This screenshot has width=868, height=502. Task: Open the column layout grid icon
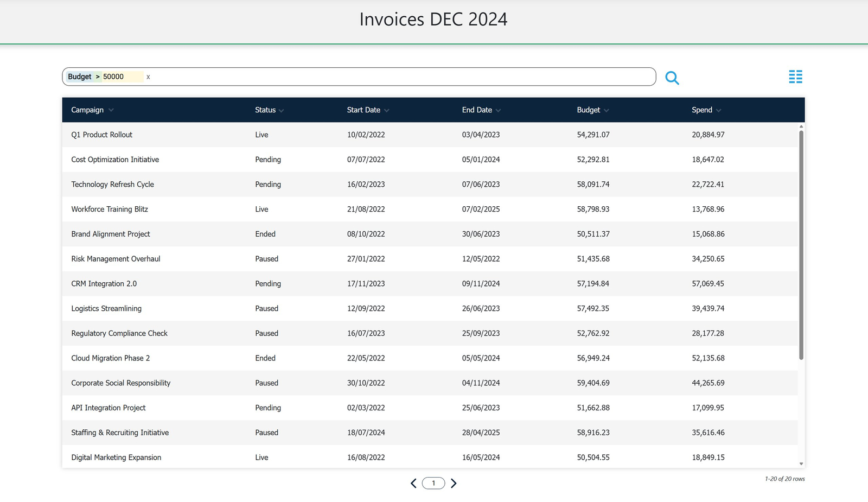click(x=795, y=77)
